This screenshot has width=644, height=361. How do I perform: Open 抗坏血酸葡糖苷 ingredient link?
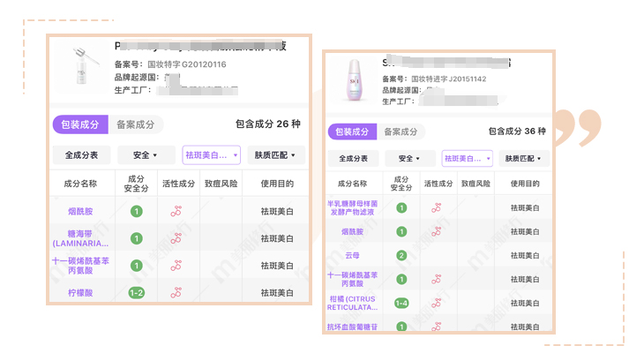tap(352, 327)
